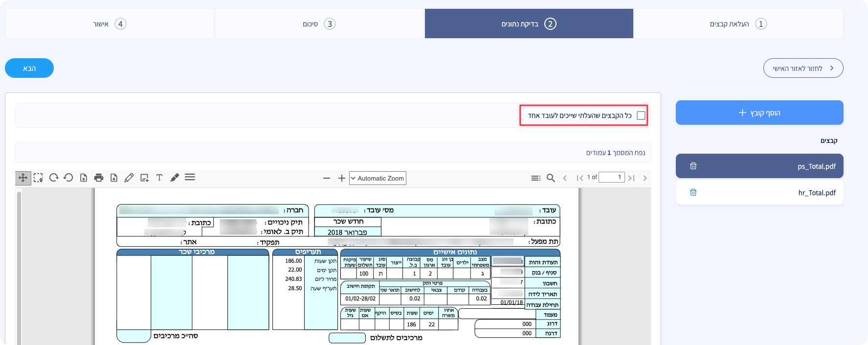The height and width of the screenshot is (345, 868).
Task: Open the hamburger menu in PDF toolbar
Action: tap(190, 177)
